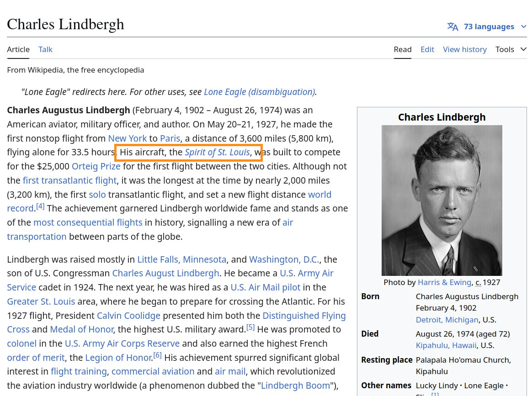Click the Orteig Prize link

(x=96, y=166)
